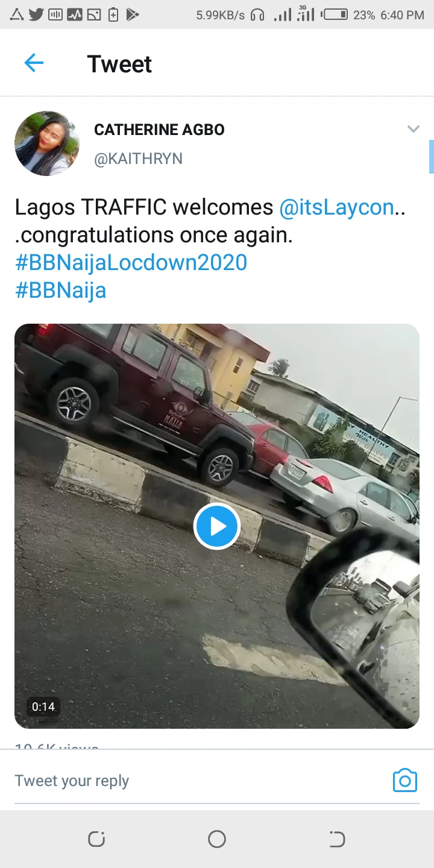Tap the CATHERINE AGBO display name
This screenshot has width=434, height=868.
(159, 130)
